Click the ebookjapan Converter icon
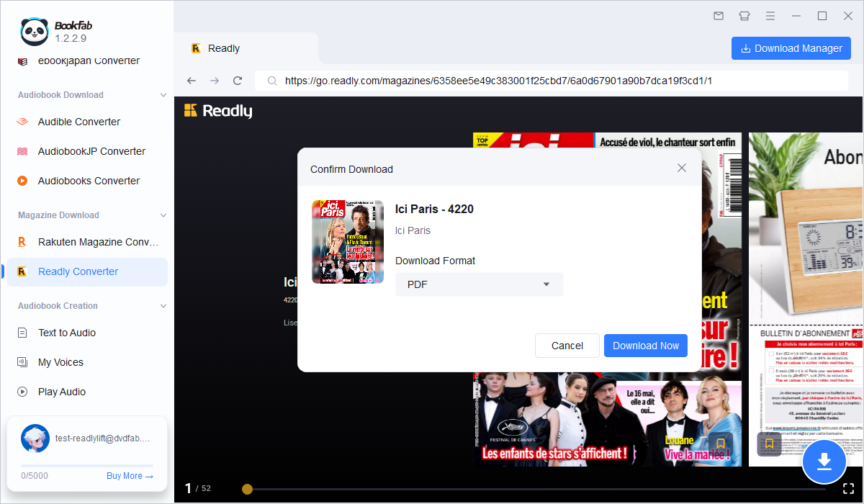 click(x=22, y=61)
